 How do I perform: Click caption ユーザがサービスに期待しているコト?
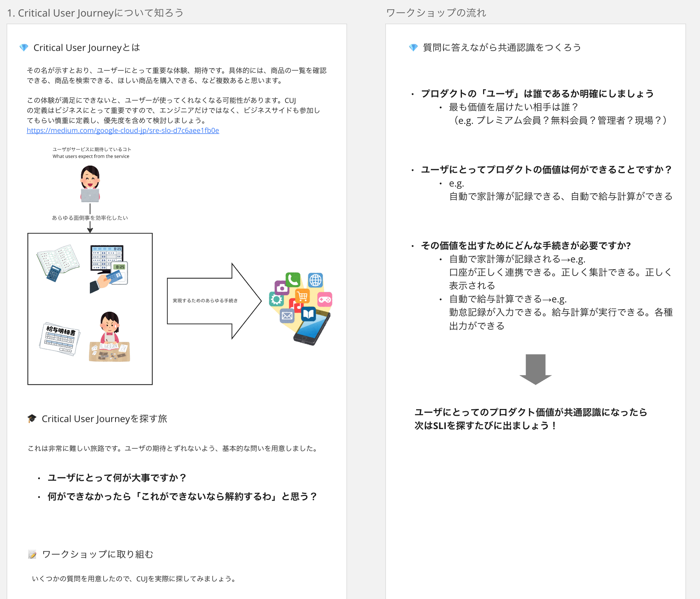coord(92,149)
